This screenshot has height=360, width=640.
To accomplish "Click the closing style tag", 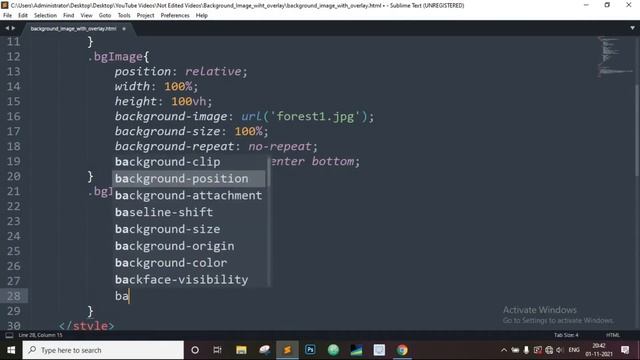I will pos(87,326).
